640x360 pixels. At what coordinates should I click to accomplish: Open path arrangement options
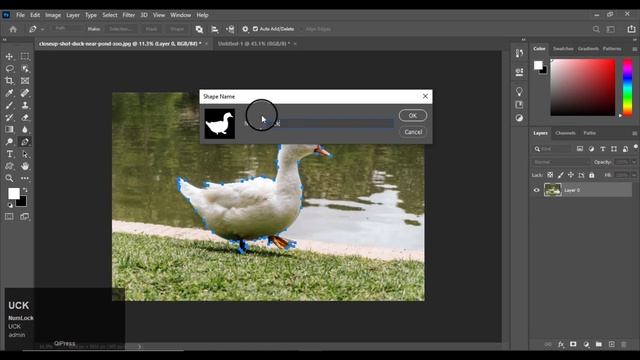[230, 29]
